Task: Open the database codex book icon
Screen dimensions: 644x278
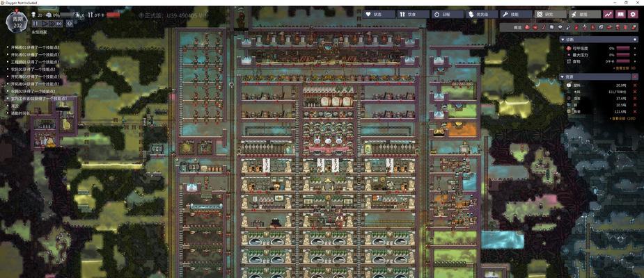Action: [620, 14]
